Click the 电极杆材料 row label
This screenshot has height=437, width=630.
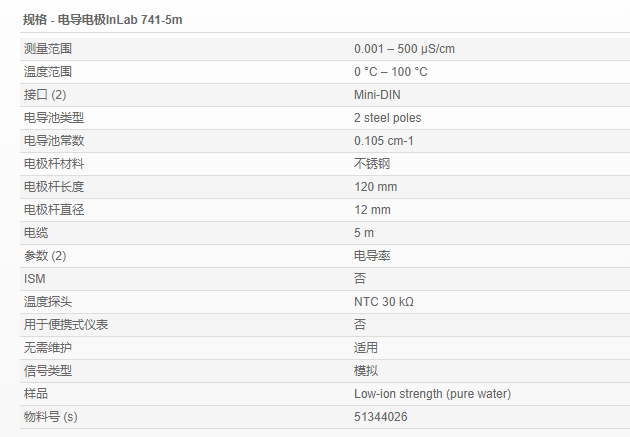coord(54,164)
